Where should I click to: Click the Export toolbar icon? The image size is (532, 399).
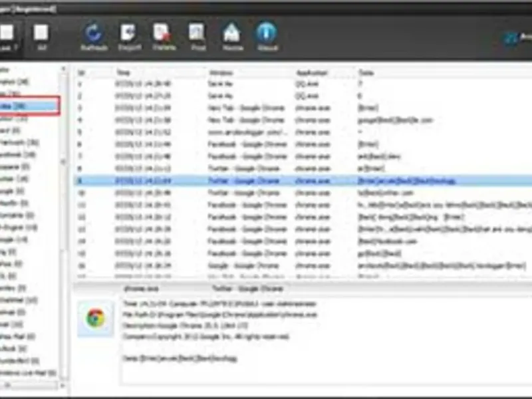(129, 37)
